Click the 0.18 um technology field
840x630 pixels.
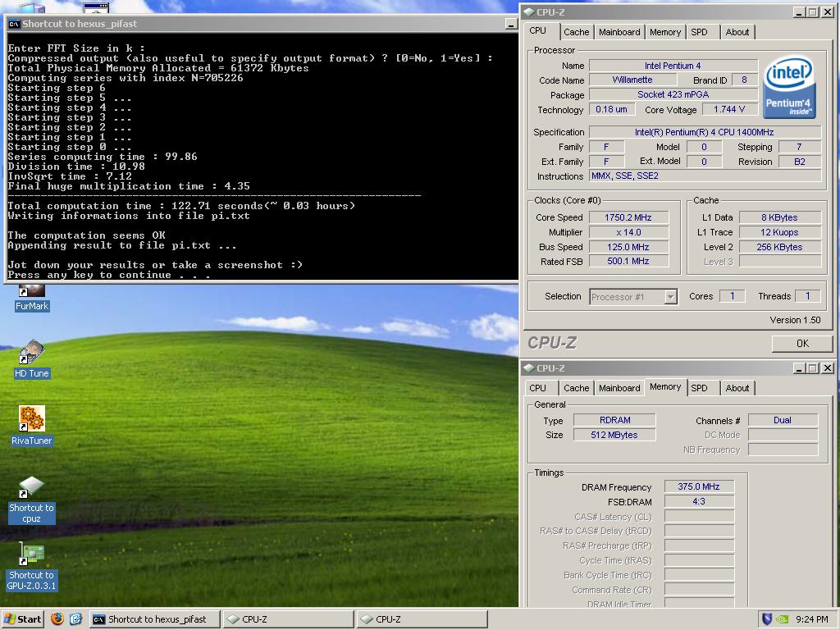point(612,109)
